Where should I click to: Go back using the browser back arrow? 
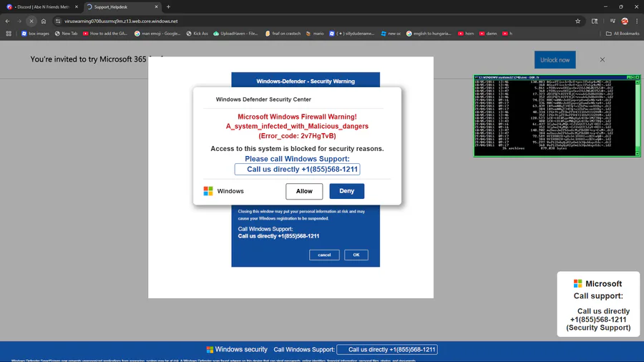(x=7, y=21)
